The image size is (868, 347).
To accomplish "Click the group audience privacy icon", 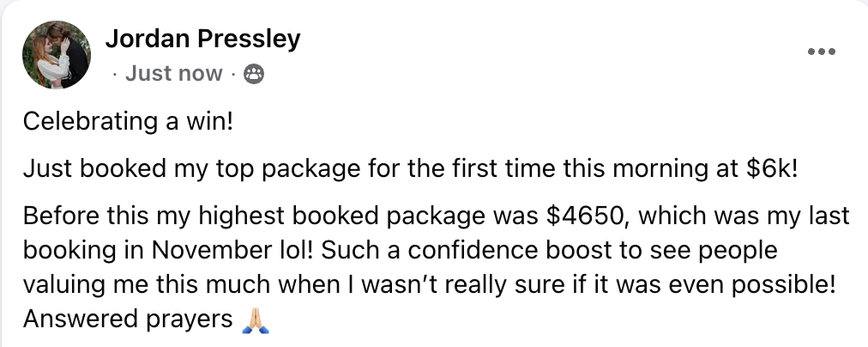I will point(254,74).
